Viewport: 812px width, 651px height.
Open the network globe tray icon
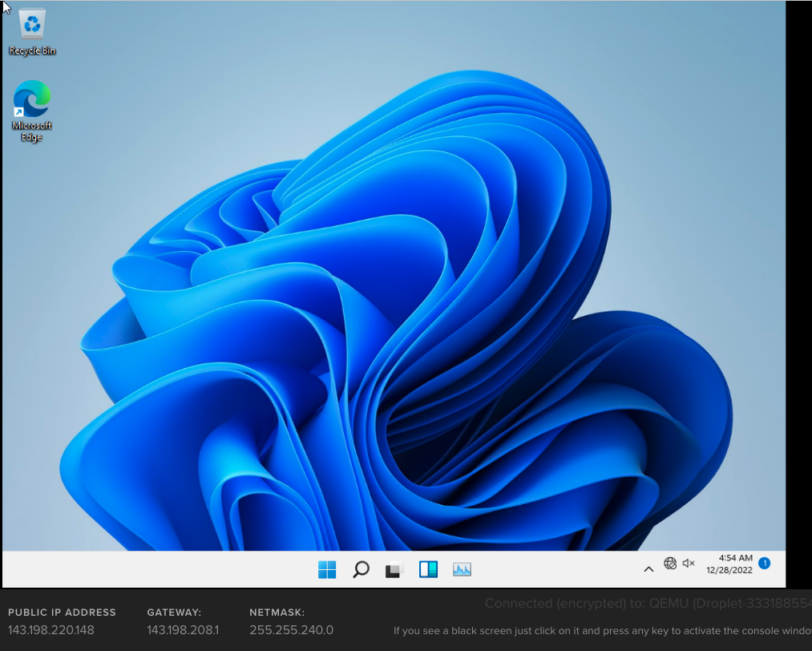pyautogui.click(x=670, y=563)
